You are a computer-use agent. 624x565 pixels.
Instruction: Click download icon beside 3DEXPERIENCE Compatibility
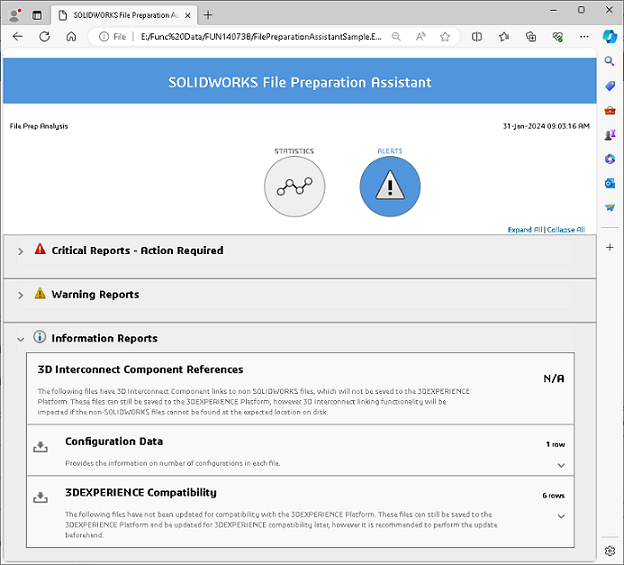click(41, 498)
